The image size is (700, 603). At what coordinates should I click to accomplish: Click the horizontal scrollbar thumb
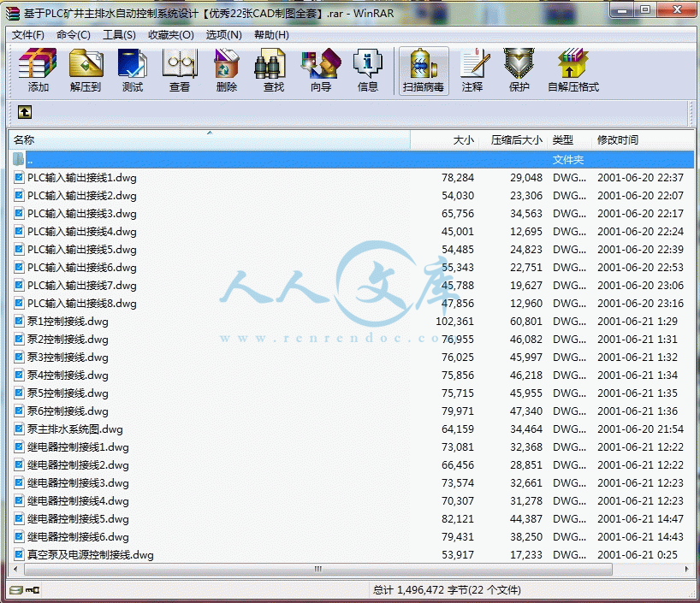coord(317,569)
